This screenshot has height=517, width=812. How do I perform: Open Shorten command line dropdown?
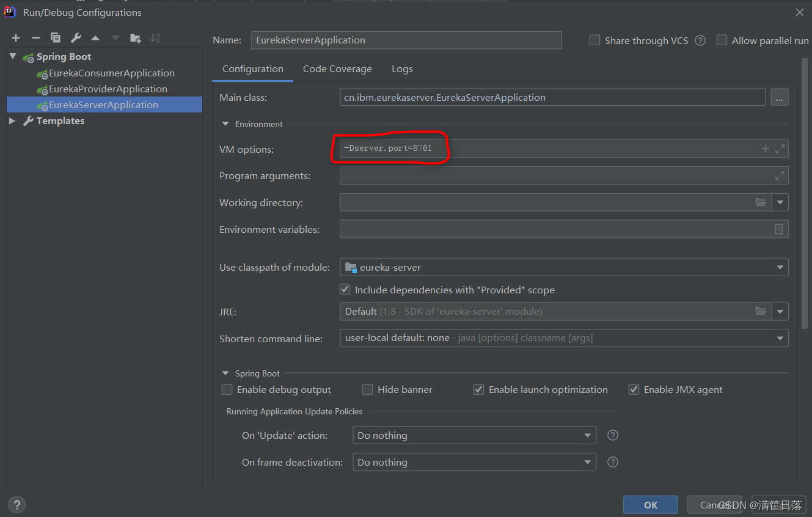point(780,338)
